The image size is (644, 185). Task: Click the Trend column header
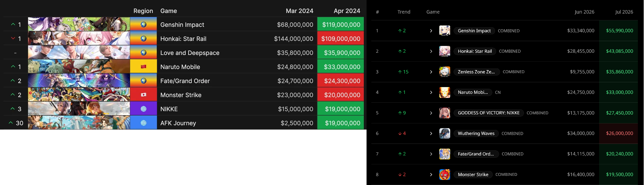pyautogui.click(x=404, y=12)
